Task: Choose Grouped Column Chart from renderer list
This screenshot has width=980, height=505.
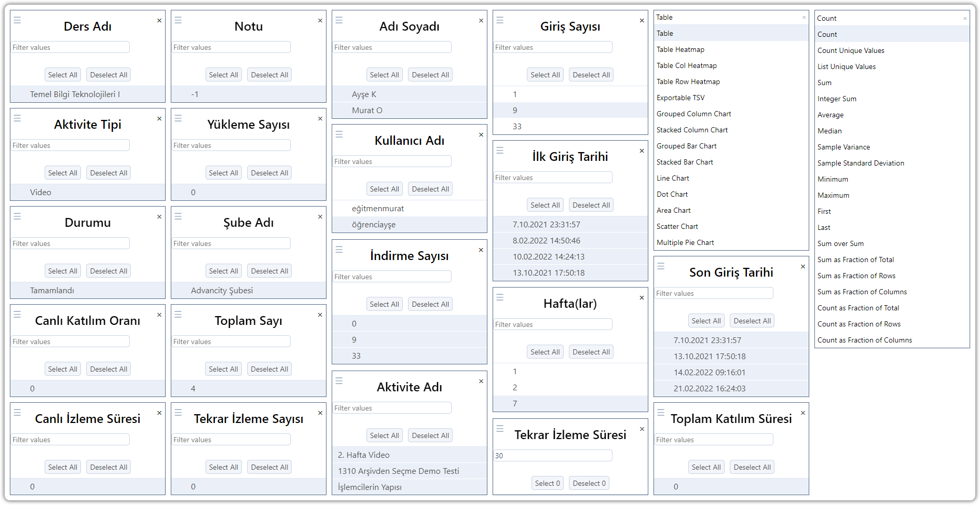Action: [x=693, y=114]
